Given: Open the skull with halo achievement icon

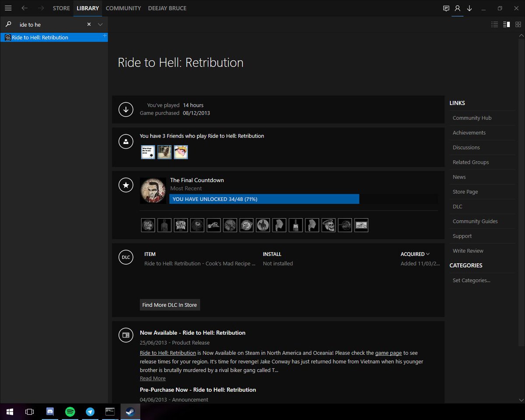Looking at the screenshot, I should click(x=329, y=225).
